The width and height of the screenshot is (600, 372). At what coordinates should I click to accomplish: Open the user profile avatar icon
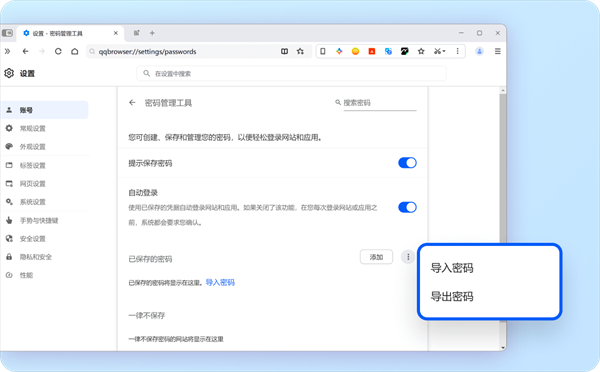click(479, 51)
